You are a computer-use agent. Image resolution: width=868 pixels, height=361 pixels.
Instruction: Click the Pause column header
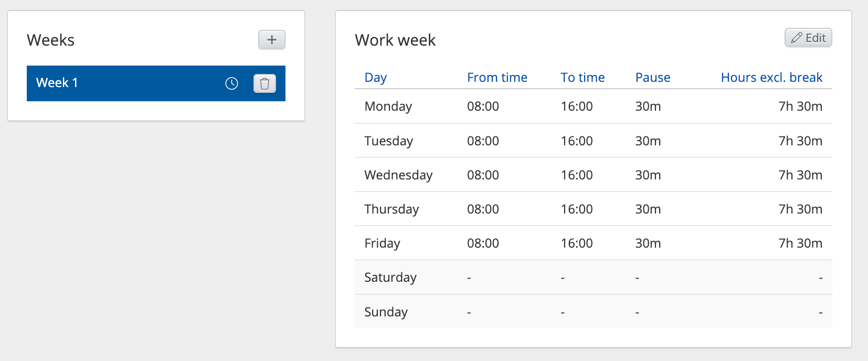point(653,78)
